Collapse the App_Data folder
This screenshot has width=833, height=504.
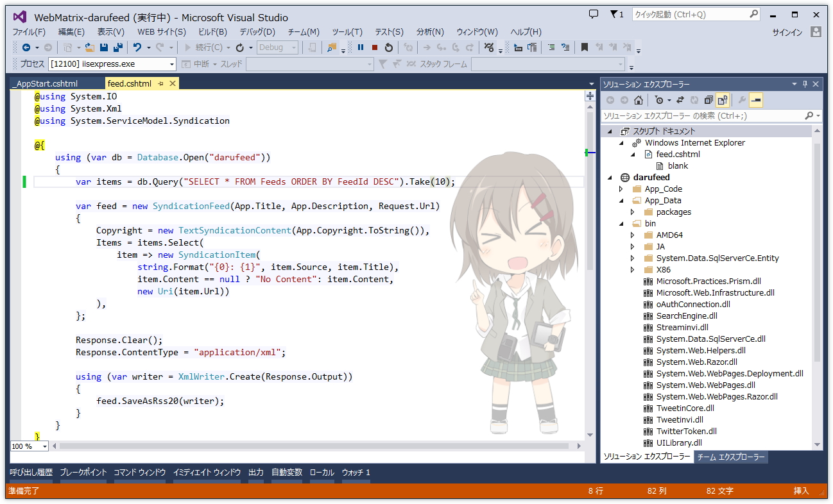coord(621,201)
